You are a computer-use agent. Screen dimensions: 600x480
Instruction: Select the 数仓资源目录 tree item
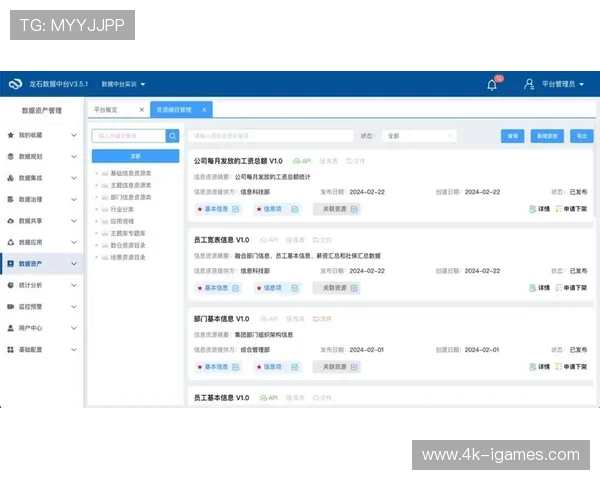click(128, 245)
